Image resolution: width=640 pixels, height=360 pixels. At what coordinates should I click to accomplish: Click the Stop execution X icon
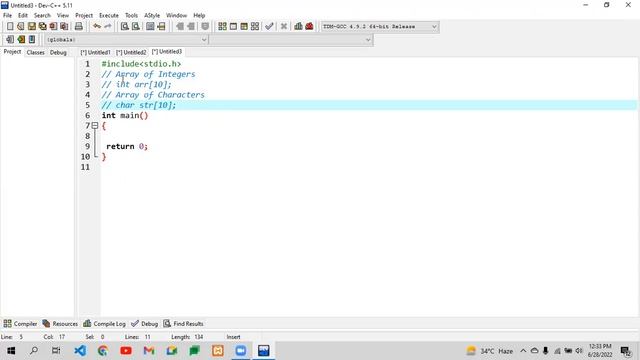pos(284,27)
